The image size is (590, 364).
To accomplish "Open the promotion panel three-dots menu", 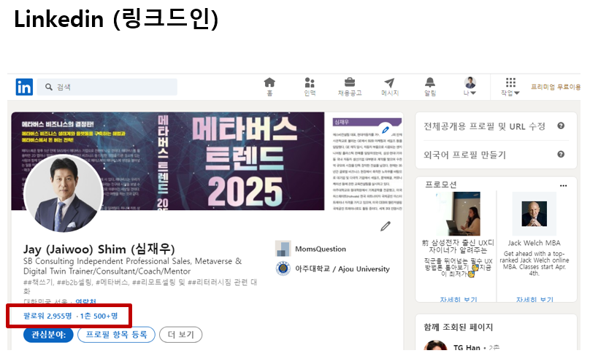I will coord(563,185).
